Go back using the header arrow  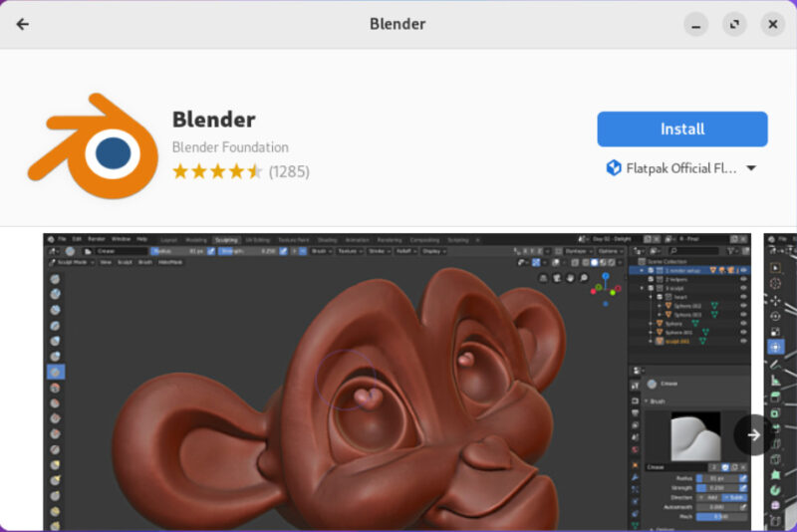click(22, 24)
